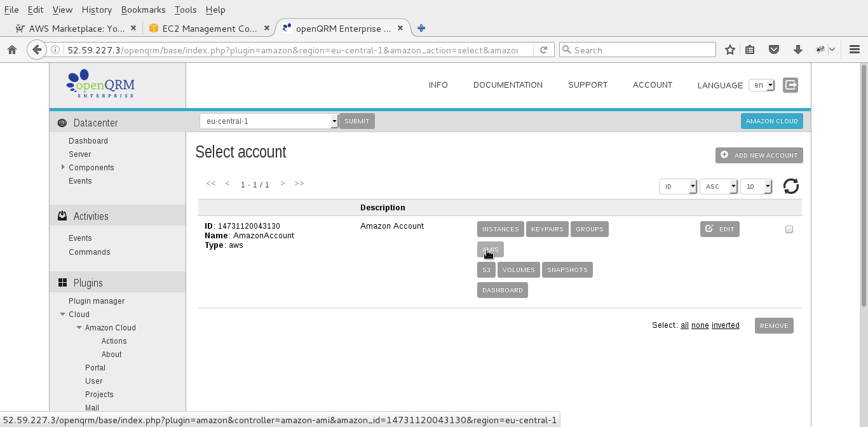Screen dimensions: 868x427
Task: Open the Bookmarks menu
Action: pos(143,10)
